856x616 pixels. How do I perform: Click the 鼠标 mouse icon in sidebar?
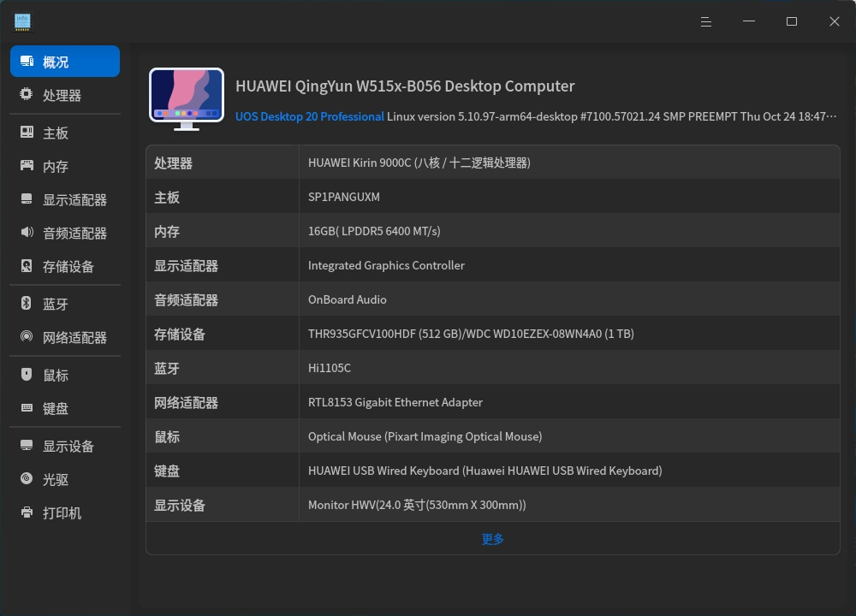click(x=27, y=374)
